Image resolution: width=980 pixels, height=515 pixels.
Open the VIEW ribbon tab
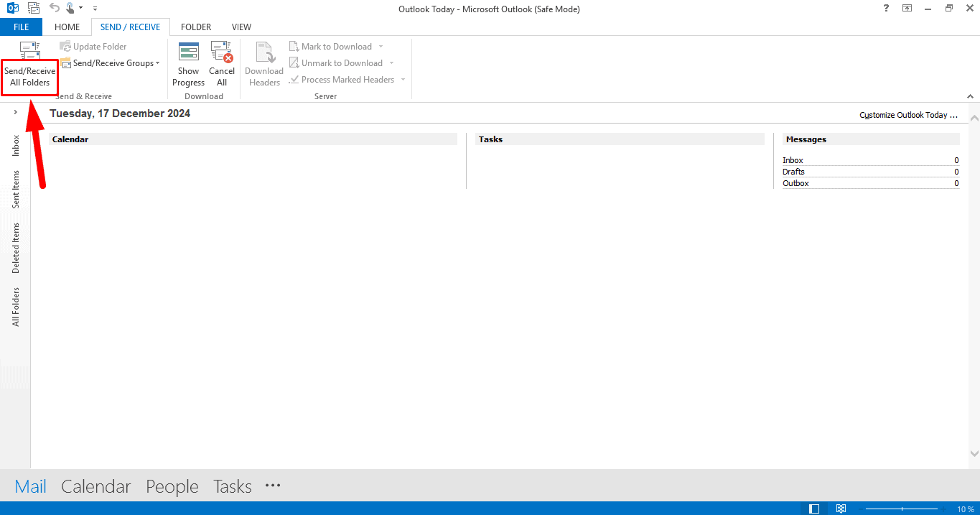(242, 27)
